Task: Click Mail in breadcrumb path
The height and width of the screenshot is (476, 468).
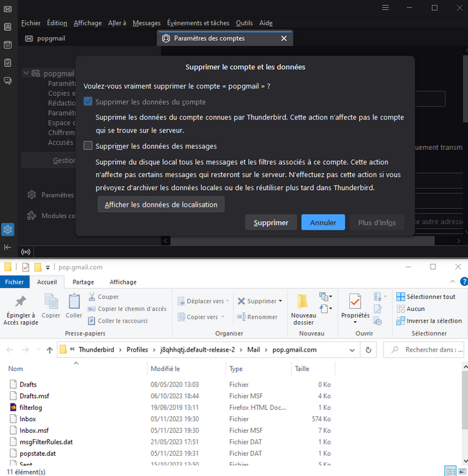Action: pyautogui.click(x=253, y=350)
